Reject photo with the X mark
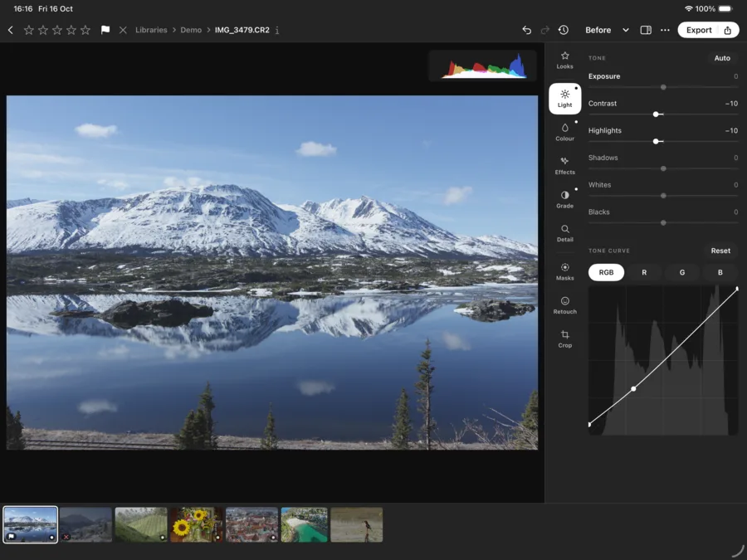The image size is (747, 560). tap(123, 30)
